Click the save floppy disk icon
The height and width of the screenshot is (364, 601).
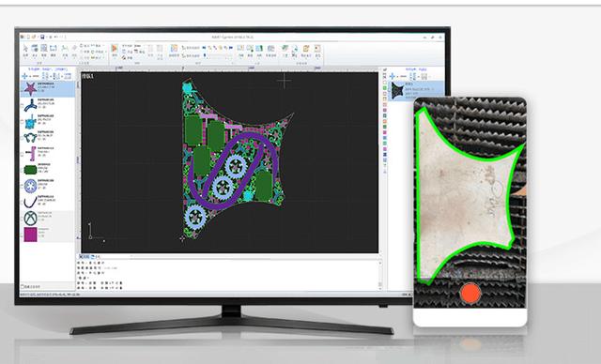(x=42, y=38)
